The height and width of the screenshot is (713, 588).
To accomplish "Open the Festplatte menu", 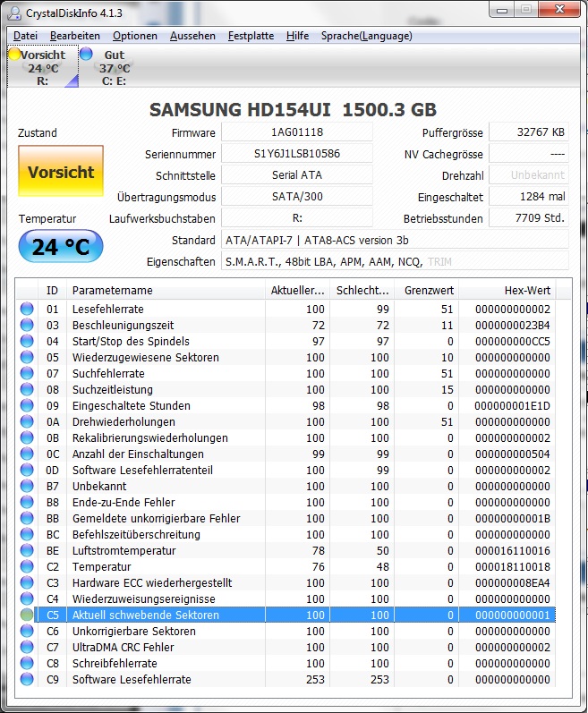I will (251, 36).
